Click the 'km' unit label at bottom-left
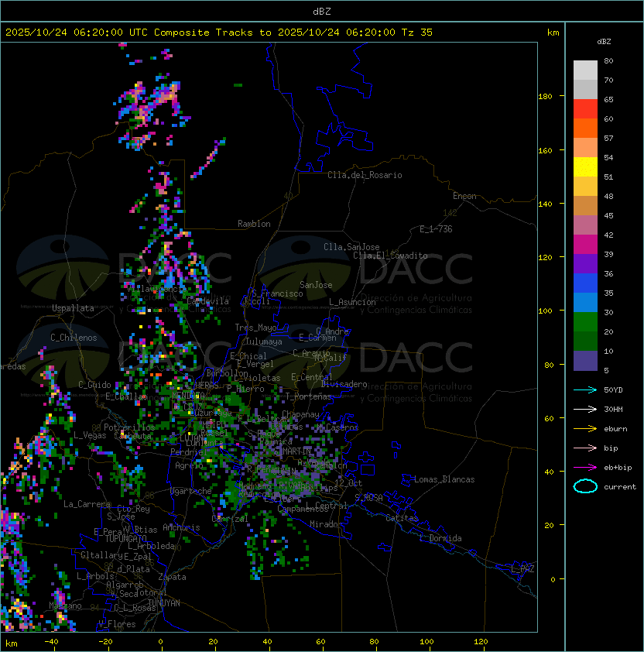 click(x=12, y=644)
